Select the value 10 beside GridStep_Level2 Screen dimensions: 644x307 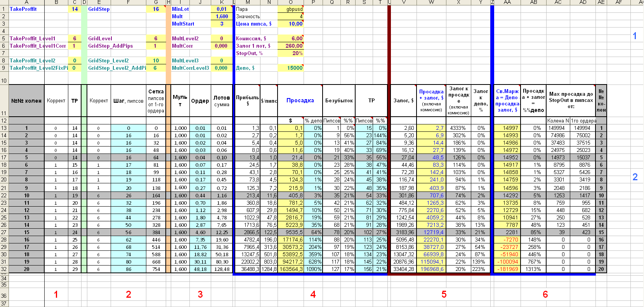pos(156,60)
